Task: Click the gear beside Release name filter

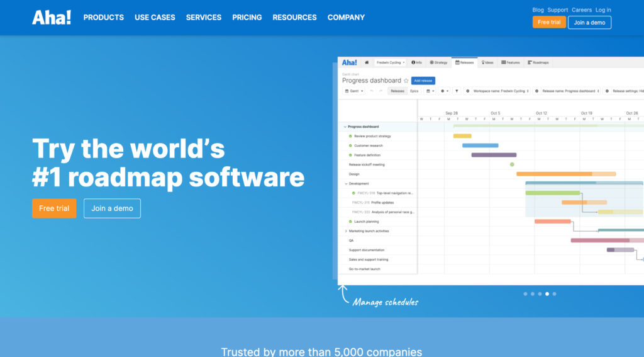Action: (536, 91)
